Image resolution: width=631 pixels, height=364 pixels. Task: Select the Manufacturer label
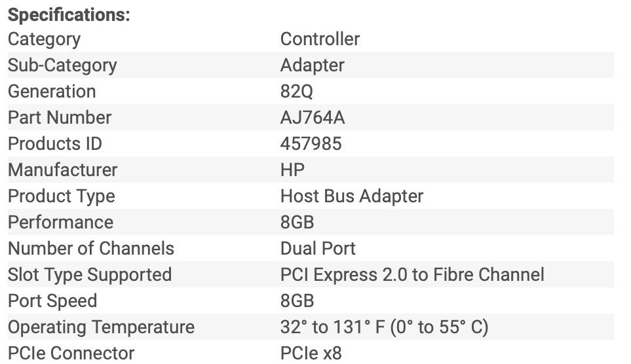pyautogui.click(x=63, y=170)
